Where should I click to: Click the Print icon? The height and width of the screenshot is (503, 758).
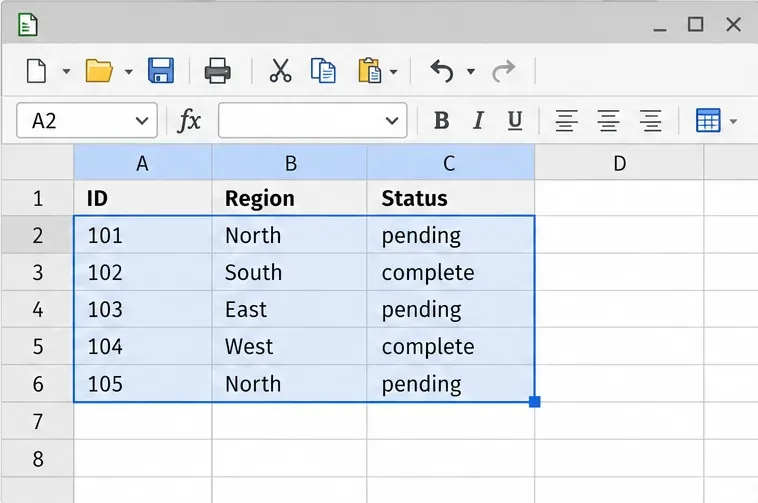(218, 71)
